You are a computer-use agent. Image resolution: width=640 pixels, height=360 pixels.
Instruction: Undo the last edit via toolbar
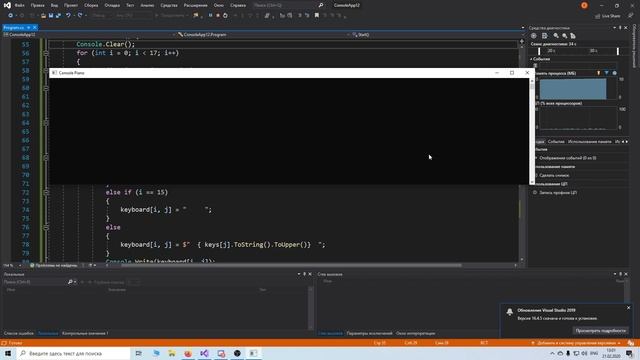click(68, 16)
